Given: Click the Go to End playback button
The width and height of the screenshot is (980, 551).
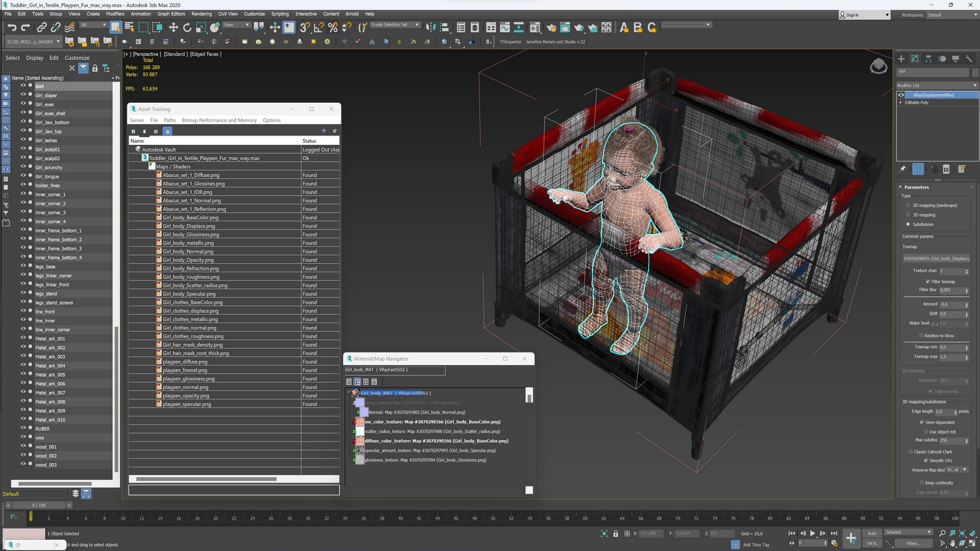Looking at the screenshot, I should point(834,533).
